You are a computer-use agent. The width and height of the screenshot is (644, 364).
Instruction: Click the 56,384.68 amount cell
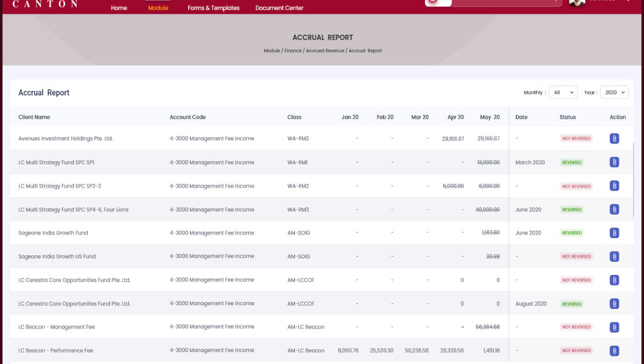487,327
